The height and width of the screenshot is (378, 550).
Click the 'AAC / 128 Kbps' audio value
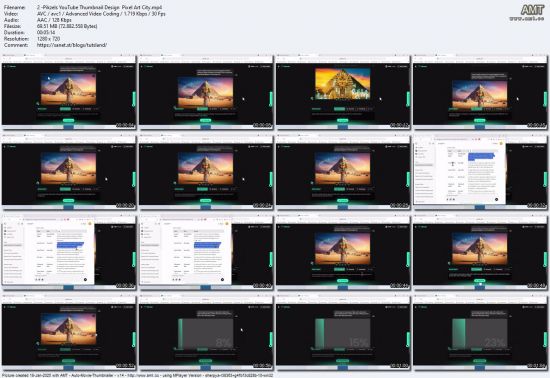click(54, 20)
